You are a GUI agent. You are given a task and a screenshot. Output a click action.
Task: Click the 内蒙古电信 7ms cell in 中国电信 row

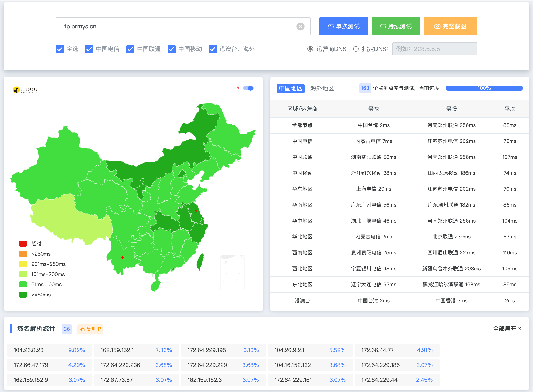click(x=374, y=141)
